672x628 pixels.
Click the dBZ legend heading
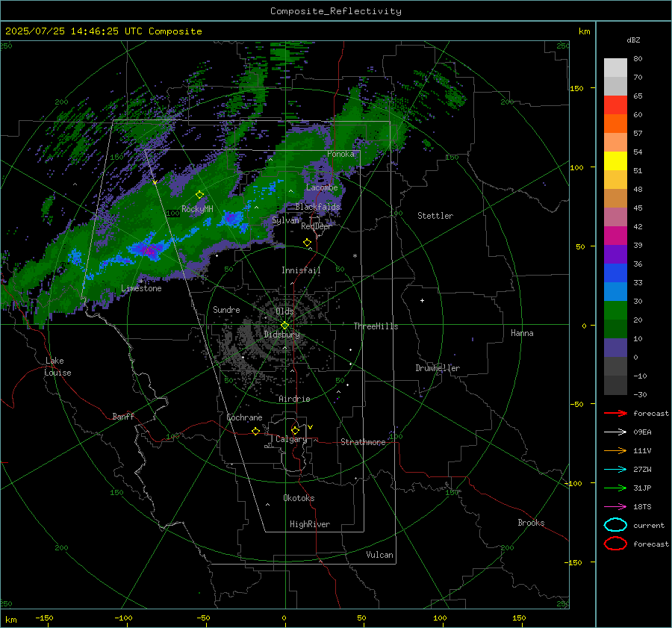[x=633, y=40]
